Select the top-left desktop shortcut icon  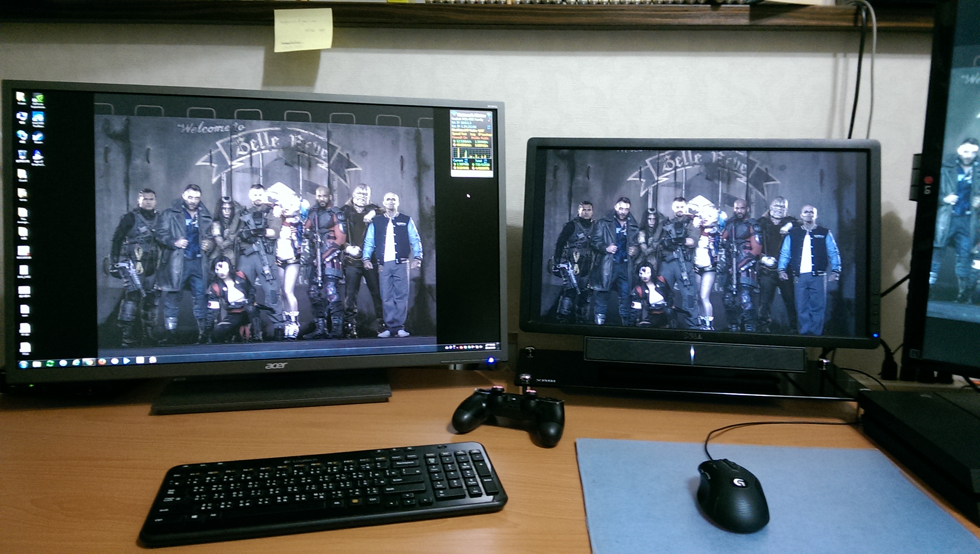pos(21,97)
